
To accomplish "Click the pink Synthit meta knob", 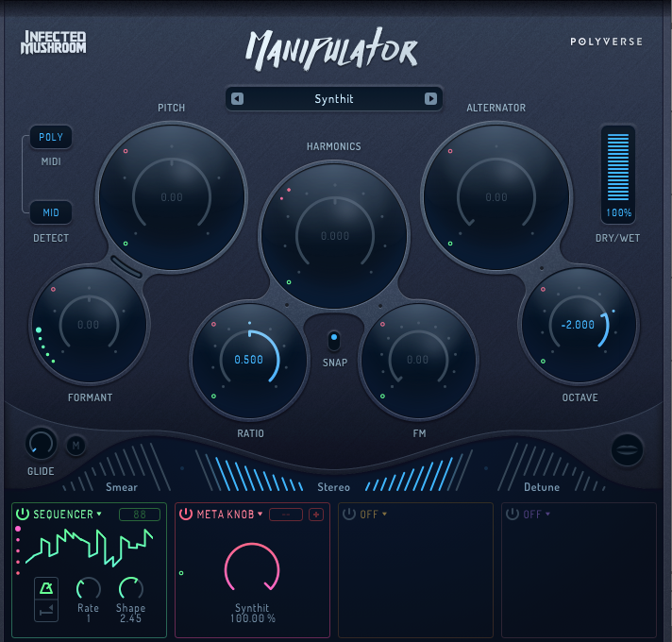I will pos(252,567).
